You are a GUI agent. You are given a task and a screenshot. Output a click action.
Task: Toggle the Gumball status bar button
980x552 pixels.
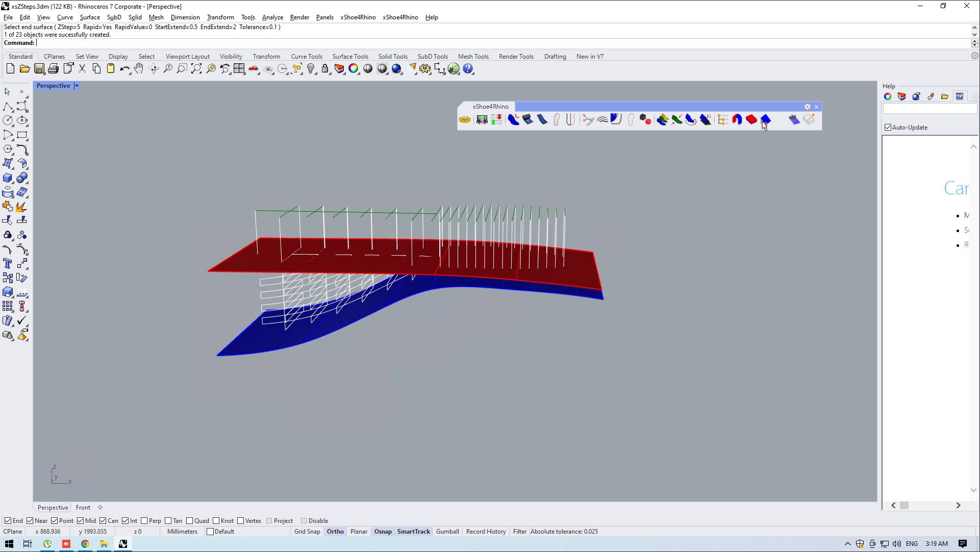[x=447, y=532]
